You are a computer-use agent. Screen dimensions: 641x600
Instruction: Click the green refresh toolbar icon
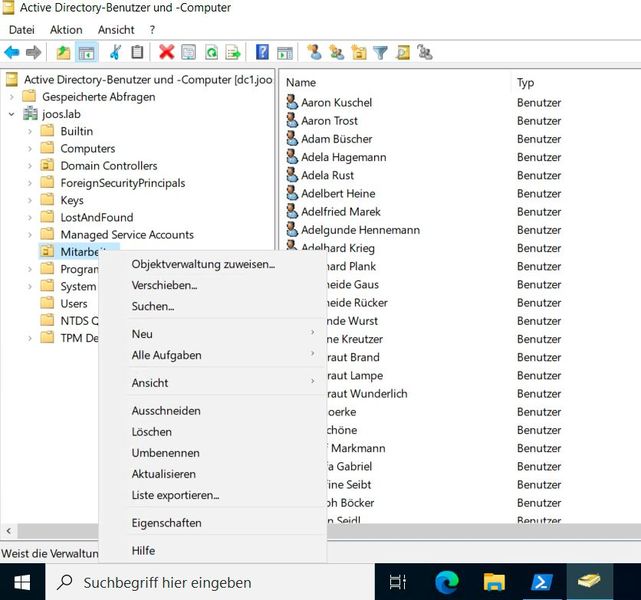211,53
